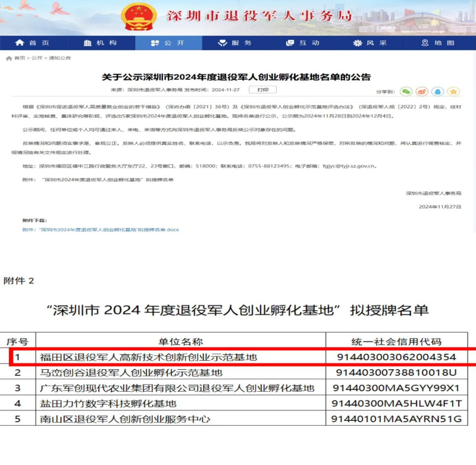Open the 首页 home nav item

pyautogui.click(x=33, y=43)
